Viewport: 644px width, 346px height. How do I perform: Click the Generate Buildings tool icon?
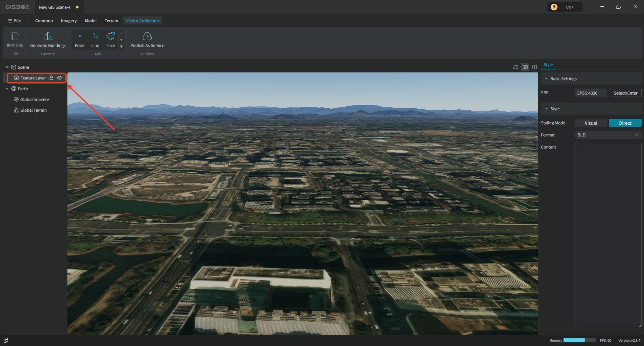click(x=48, y=36)
